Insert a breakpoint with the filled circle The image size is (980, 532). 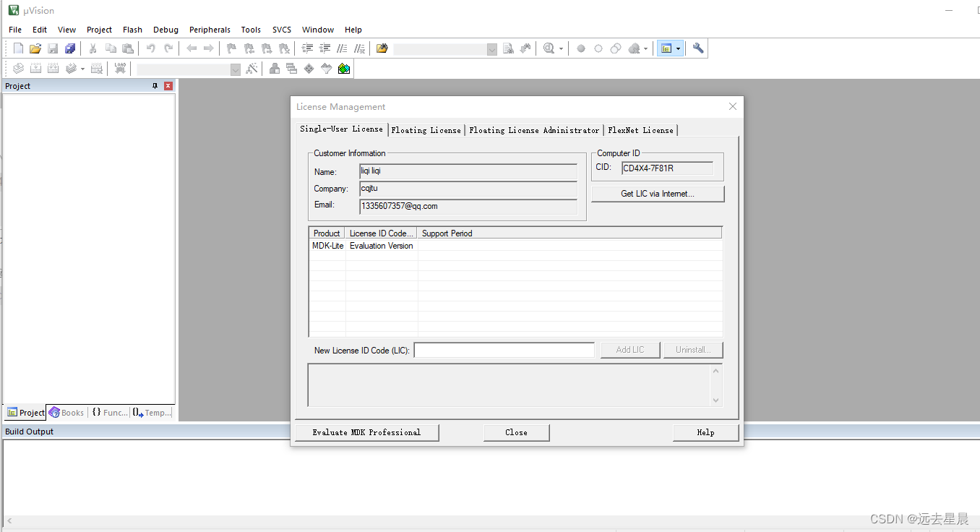coord(581,48)
